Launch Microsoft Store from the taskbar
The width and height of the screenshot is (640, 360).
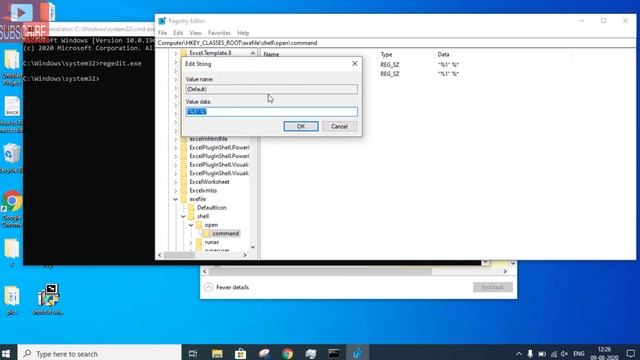(240, 353)
